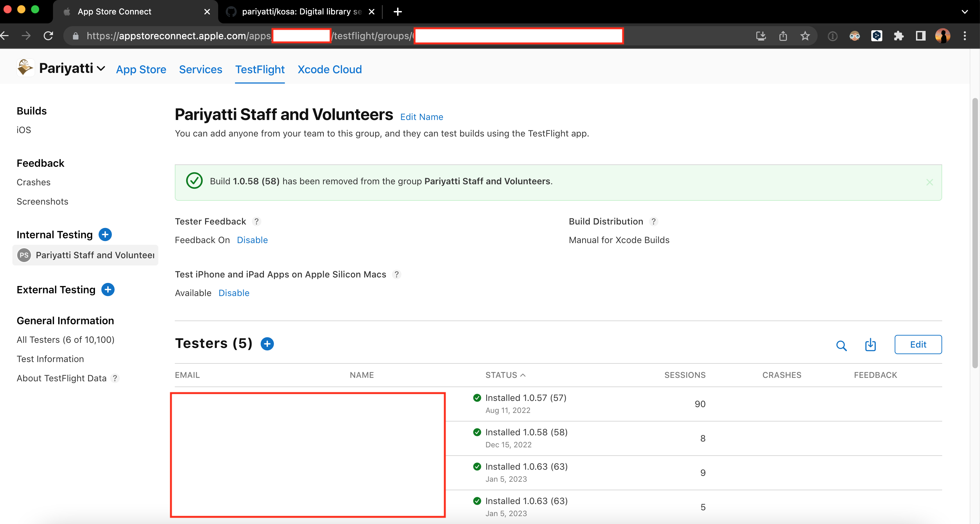Viewport: 980px width, 524px height.
Task: Click the Manual for Xcode Builds text
Action: (619, 240)
